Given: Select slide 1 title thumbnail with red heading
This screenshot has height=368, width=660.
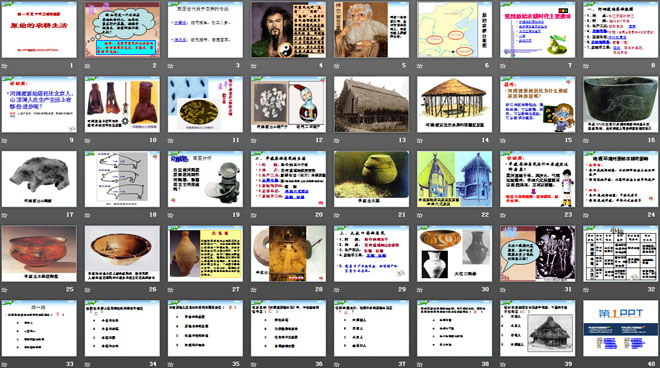Looking at the screenshot, I should (39, 29).
